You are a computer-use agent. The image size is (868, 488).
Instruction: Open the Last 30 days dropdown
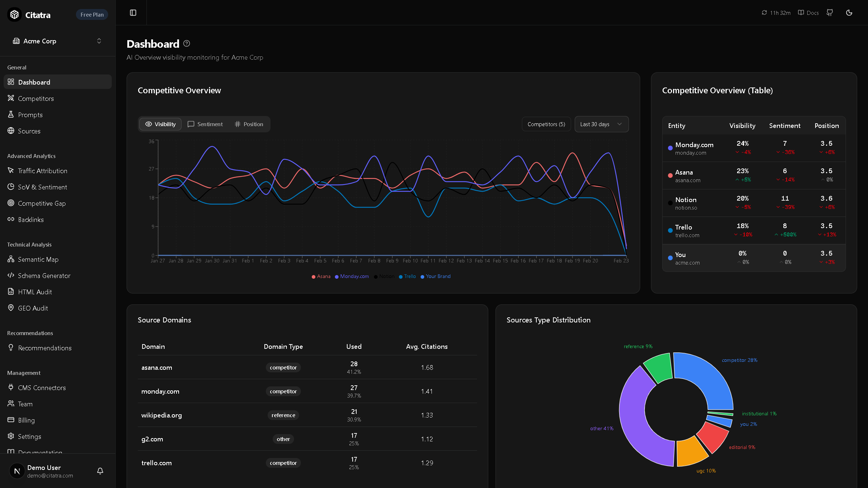(x=601, y=124)
